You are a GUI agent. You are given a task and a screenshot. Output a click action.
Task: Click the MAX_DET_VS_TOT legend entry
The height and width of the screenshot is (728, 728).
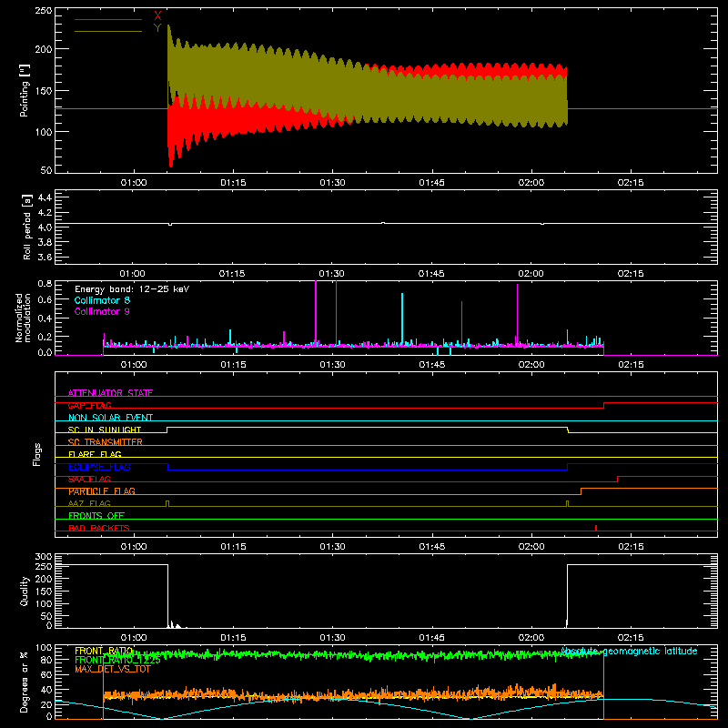tap(113, 669)
